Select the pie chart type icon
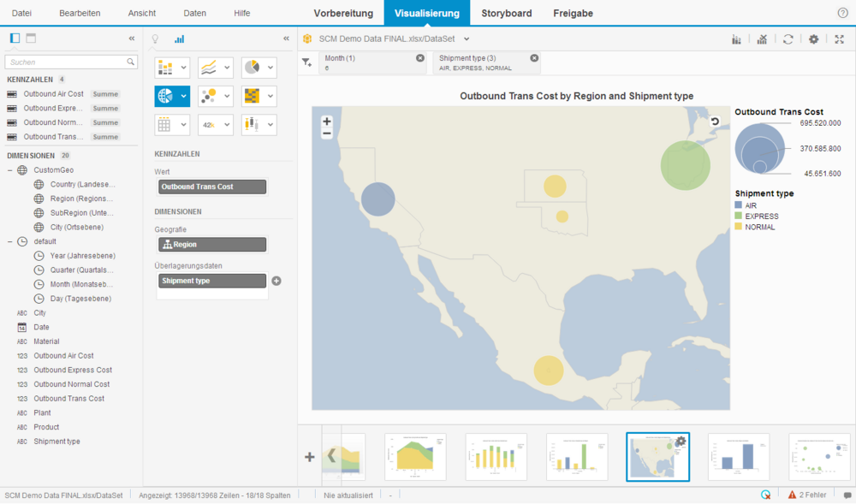The width and height of the screenshot is (856, 504). 252,68
